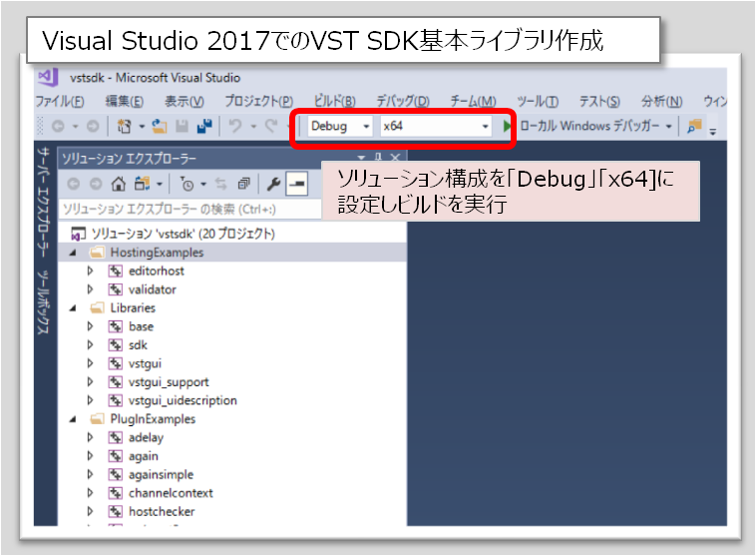Viewport: 756px width, 556px height.
Task: Open toolbar overflow options arrow
Action: [x=713, y=131]
